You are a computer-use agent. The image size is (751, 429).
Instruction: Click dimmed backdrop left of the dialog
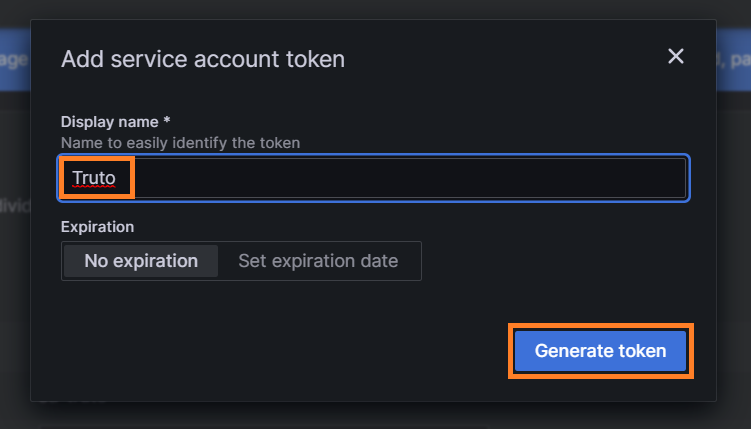pyautogui.click(x=14, y=300)
